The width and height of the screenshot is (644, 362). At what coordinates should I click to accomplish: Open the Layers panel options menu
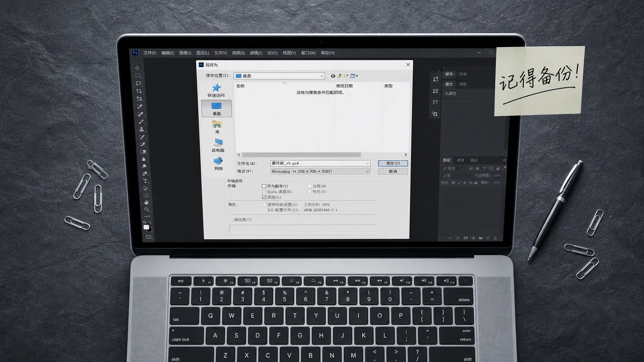pos(504,160)
